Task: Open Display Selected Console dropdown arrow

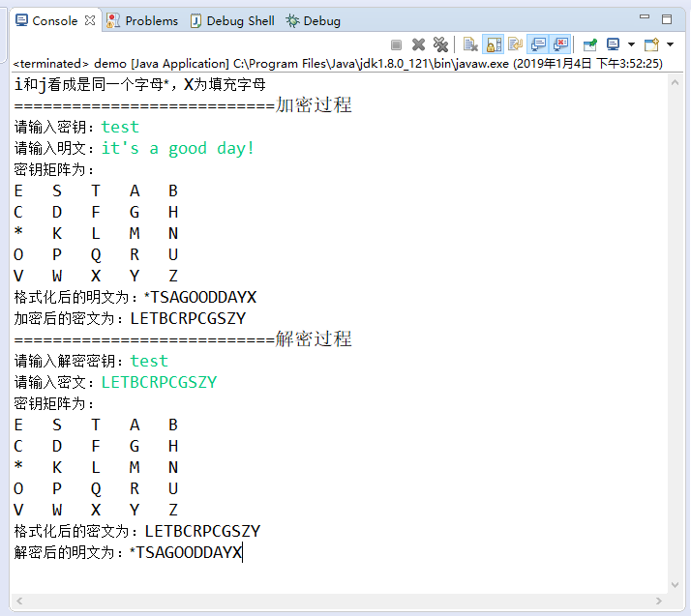Action: point(631,44)
